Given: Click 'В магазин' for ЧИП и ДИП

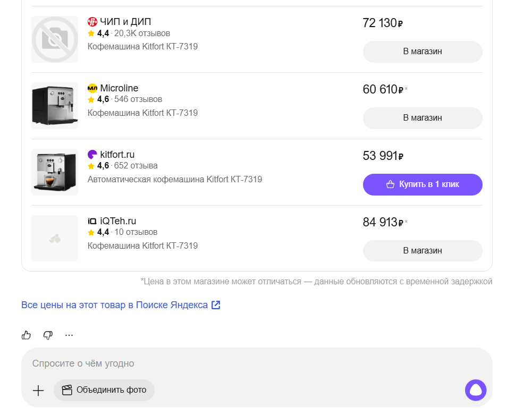Looking at the screenshot, I should 422,52.
